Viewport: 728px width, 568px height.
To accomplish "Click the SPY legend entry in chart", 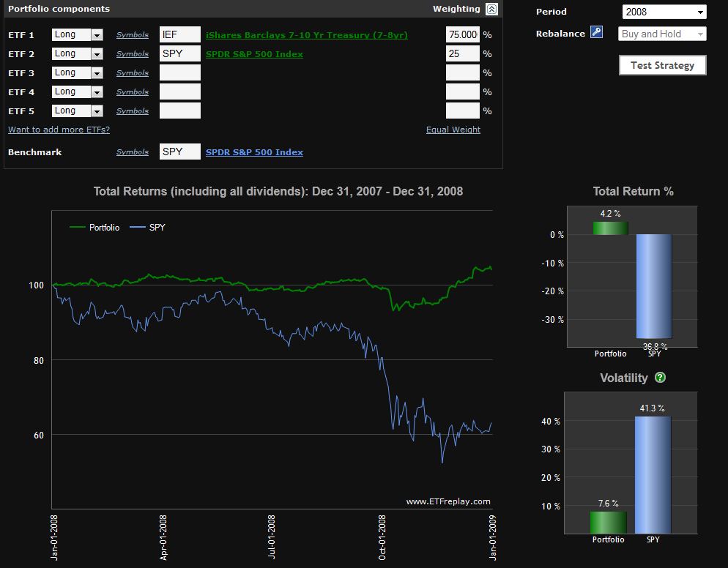I will coord(148,228).
